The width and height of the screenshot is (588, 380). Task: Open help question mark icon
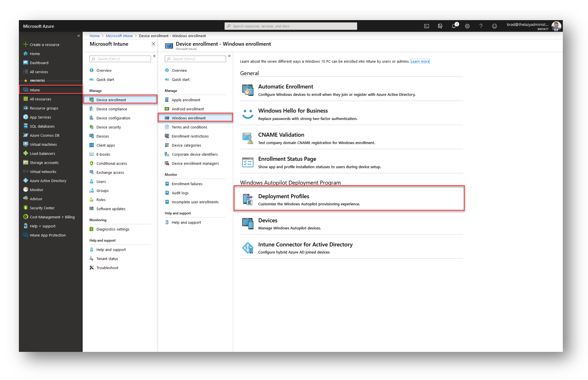[481, 26]
